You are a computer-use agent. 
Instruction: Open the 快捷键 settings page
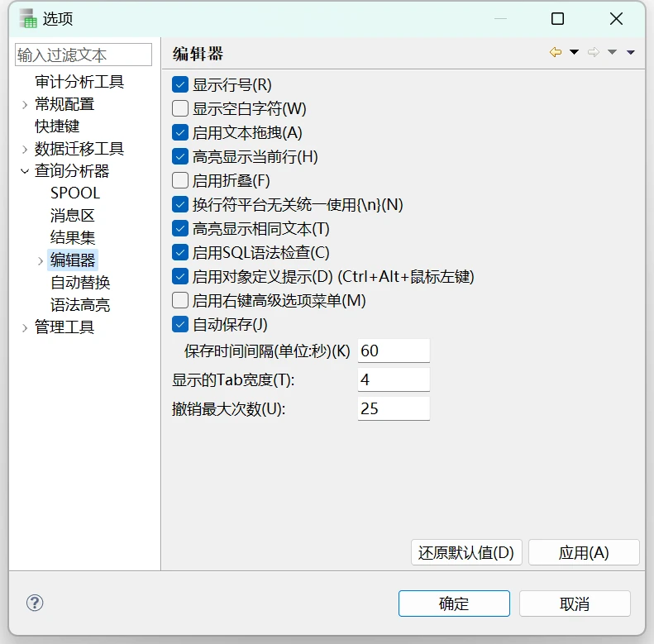tap(57, 126)
